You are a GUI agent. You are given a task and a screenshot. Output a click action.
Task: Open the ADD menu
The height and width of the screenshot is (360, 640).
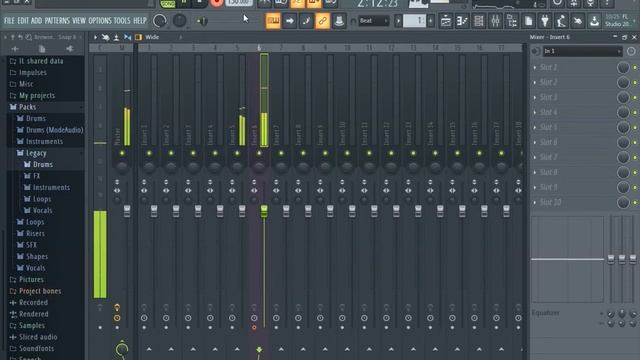(36, 21)
